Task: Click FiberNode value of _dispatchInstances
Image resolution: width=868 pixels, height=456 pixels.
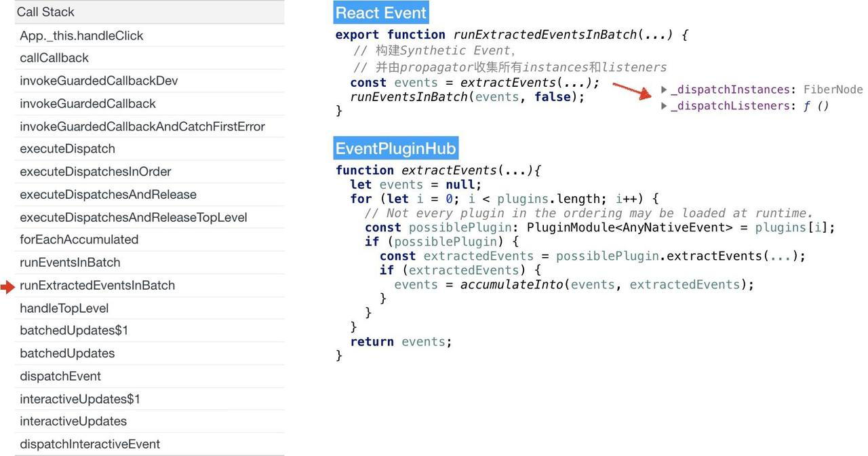Action: click(x=833, y=90)
